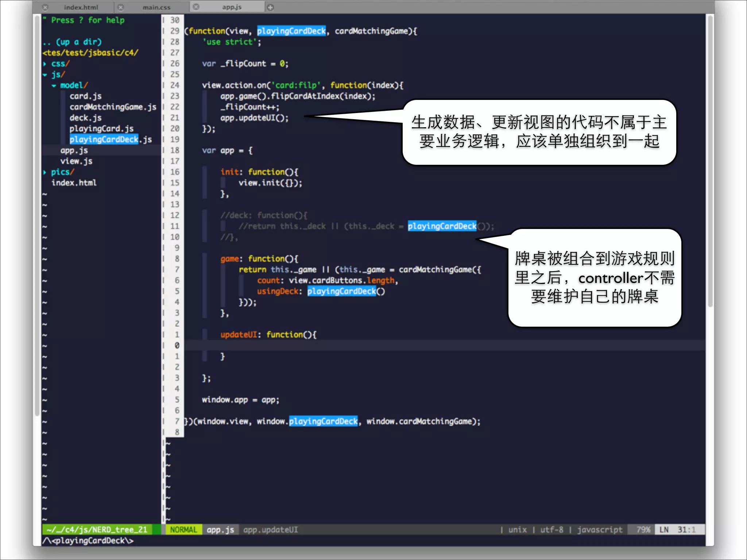Image resolution: width=747 pixels, height=560 pixels.
Task: Click the file tree's left vertical scrollbar
Action: click(36, 215)
